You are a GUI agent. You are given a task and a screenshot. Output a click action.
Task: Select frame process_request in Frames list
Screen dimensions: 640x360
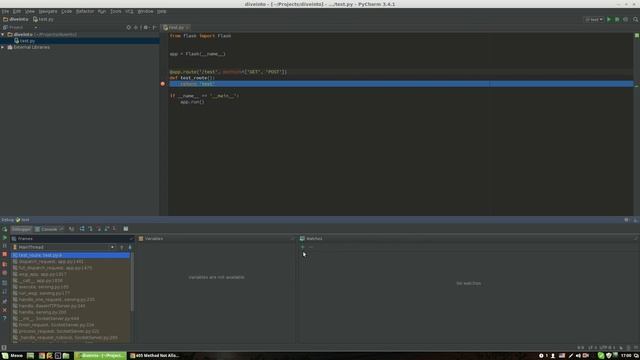click(x=70, y=331)
